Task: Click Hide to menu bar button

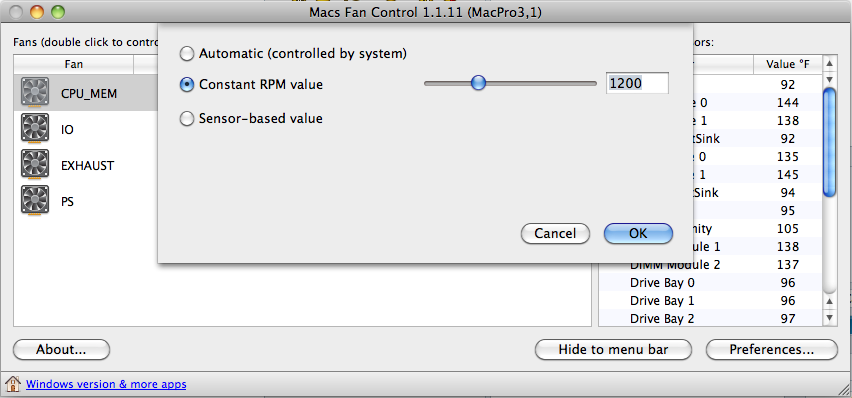Action: [613, 350]
